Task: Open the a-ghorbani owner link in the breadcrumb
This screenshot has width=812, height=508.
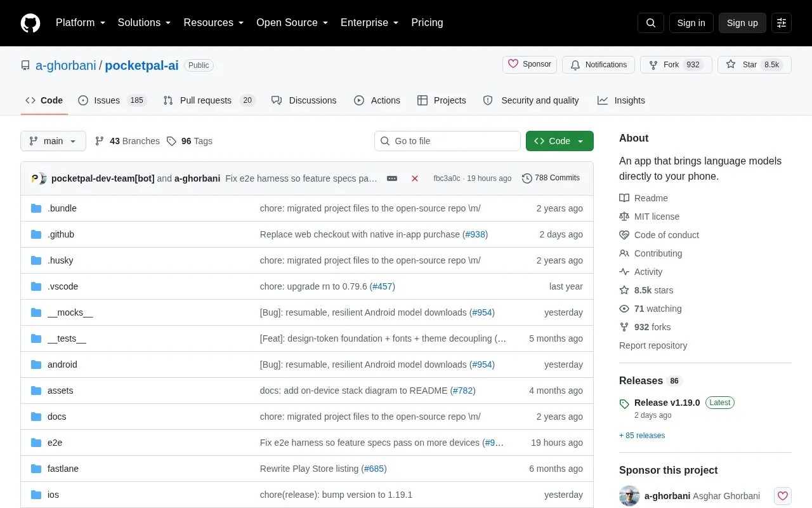Action: pos(66,65)
